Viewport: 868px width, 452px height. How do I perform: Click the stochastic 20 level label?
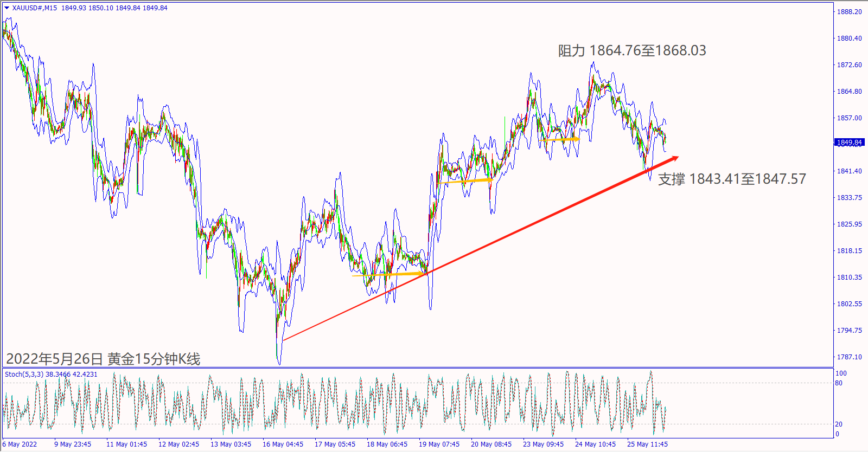coord(839,424)
